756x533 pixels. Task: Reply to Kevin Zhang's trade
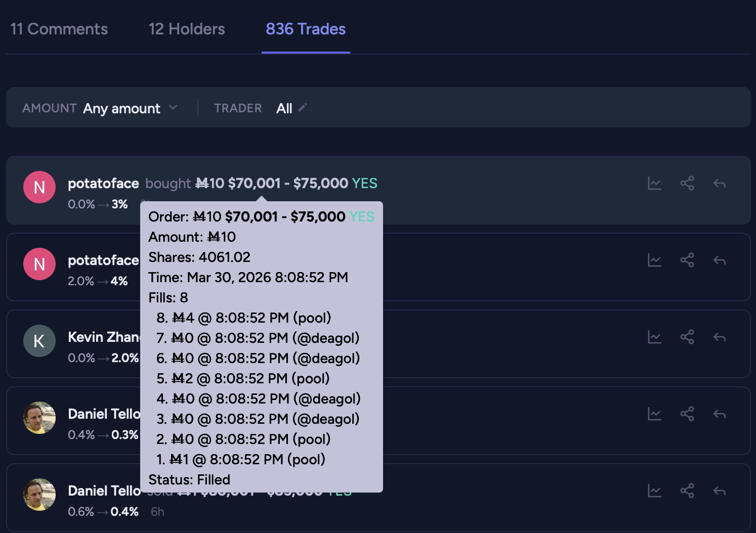719,337
